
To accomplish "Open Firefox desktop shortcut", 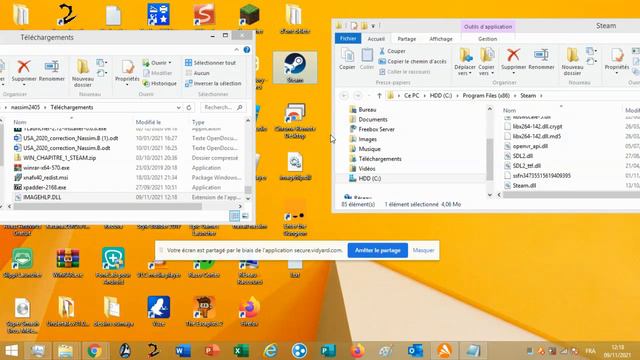I will pyautogui.click(x=249, y=312).
